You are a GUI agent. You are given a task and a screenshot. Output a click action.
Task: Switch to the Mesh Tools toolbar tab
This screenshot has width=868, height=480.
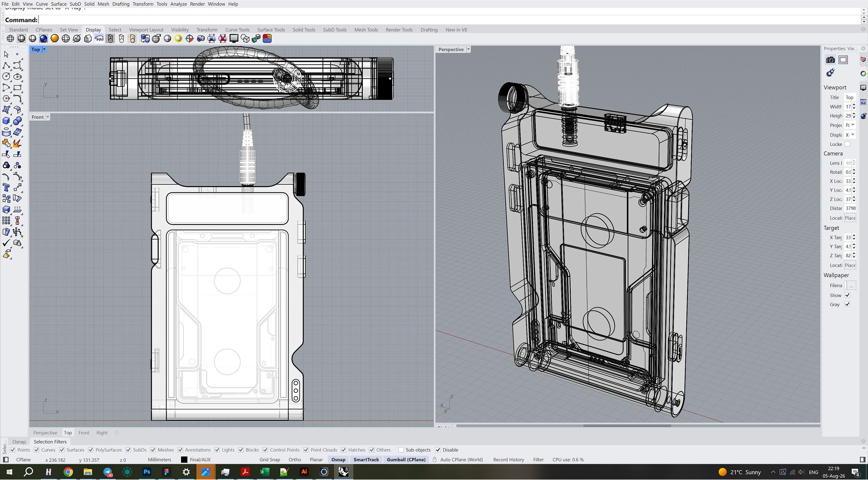(x=366, y=30)
